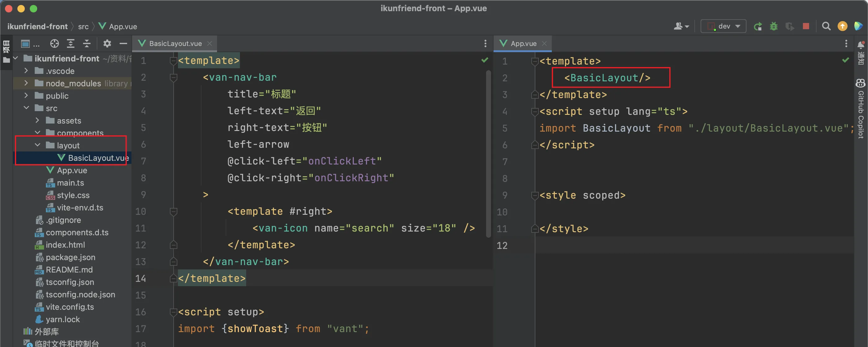Fold template block at line 1 in App.vue
The width and height of the screenshot is (868, 347).
[534, 61]
